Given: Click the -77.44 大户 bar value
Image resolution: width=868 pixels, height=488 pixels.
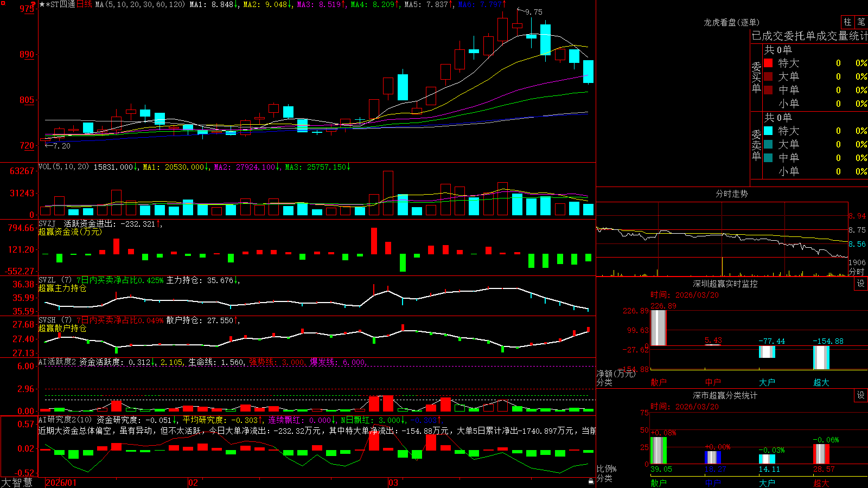Looking at the screenshot, I should pos(771,341).
